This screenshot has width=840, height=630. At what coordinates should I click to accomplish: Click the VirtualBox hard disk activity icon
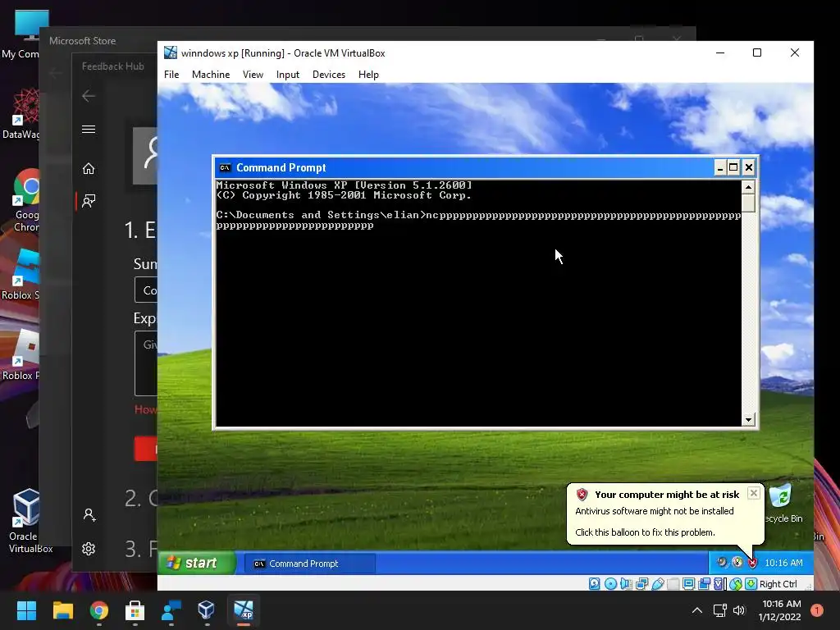click(594, 584)
